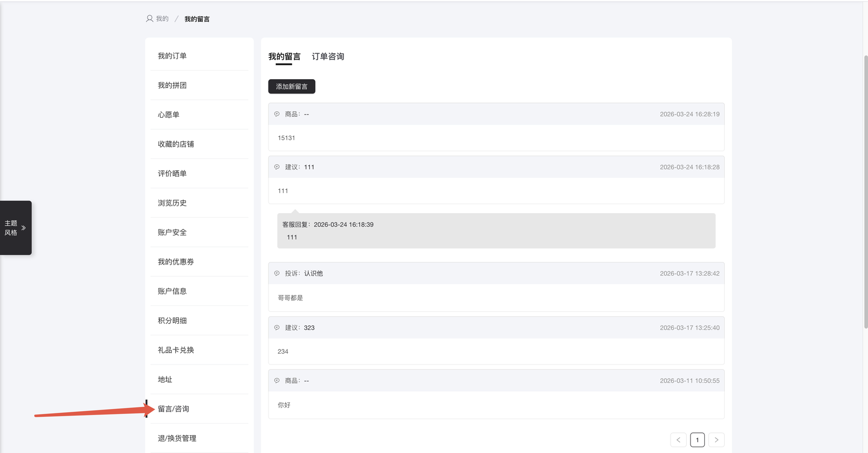Select the 我的留言 tab
The image size is (868, 453).
tap(284, 56)
